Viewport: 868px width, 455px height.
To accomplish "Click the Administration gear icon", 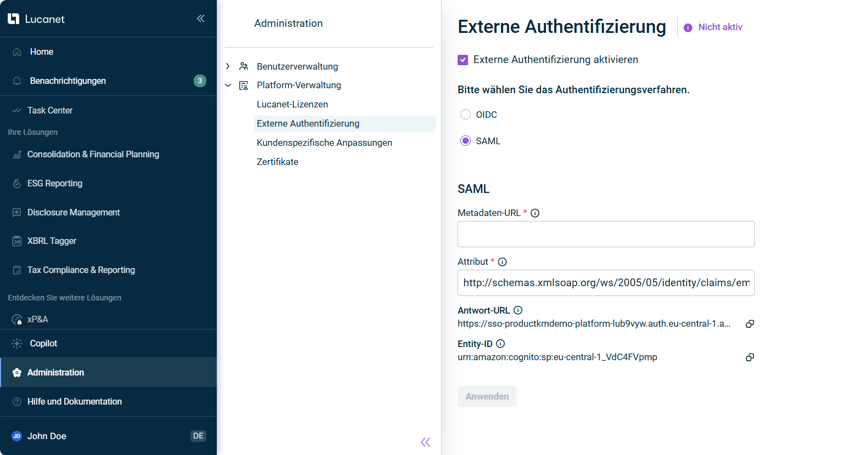I will click(17, 373).
